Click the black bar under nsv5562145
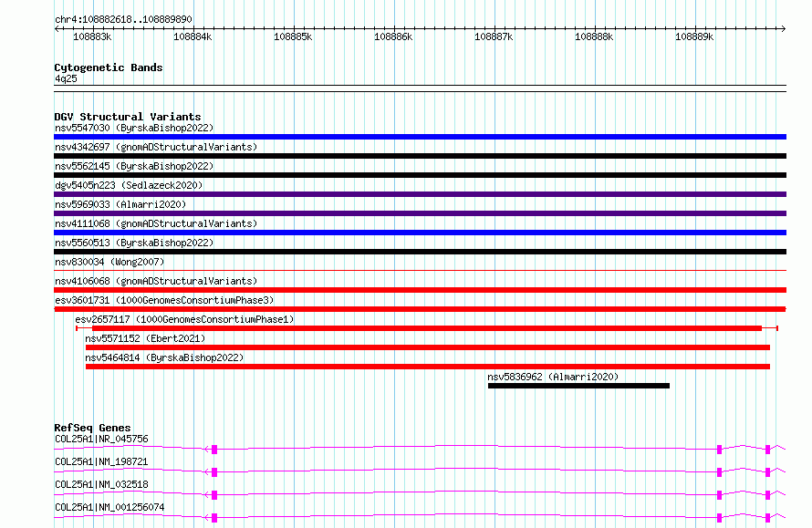 tap(420, 175)
